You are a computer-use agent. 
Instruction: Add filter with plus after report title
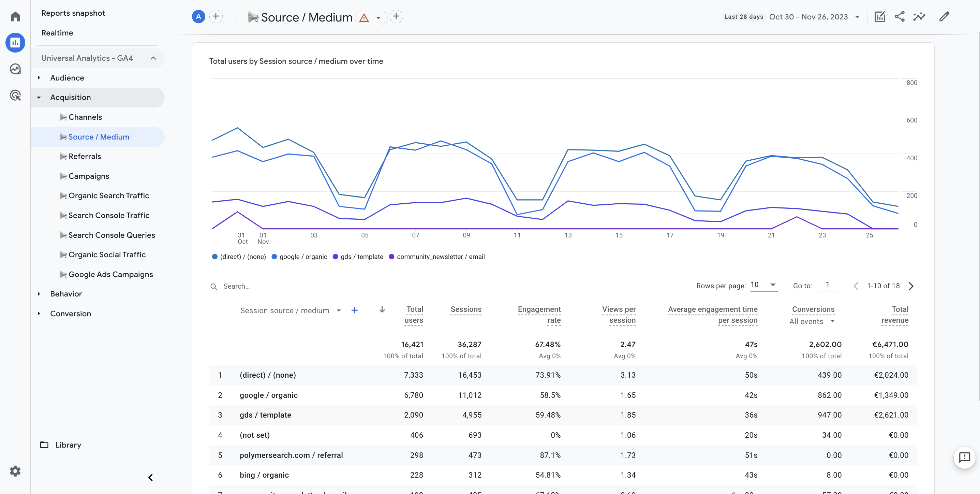tap(396, 16)
